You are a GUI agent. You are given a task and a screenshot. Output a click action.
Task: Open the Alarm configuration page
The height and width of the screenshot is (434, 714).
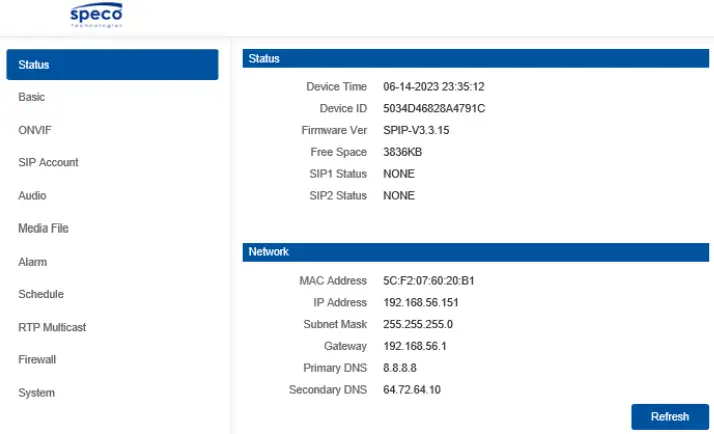pos(33,262)
